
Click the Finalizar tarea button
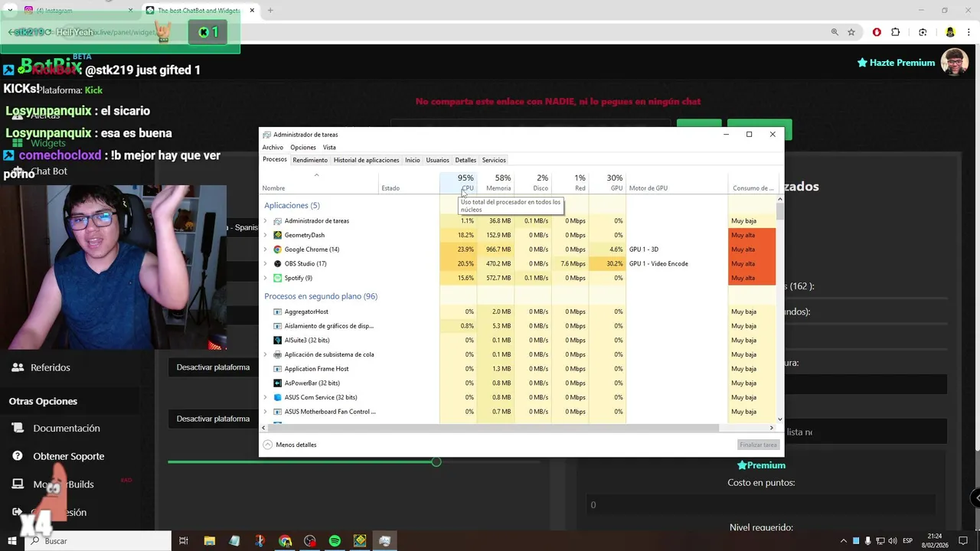point(759,445)
